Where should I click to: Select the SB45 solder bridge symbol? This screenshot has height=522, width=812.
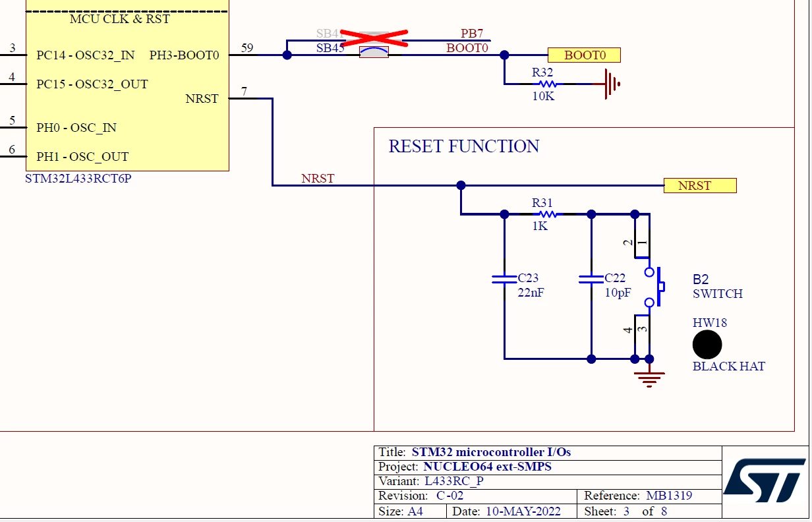coord(374,51)
